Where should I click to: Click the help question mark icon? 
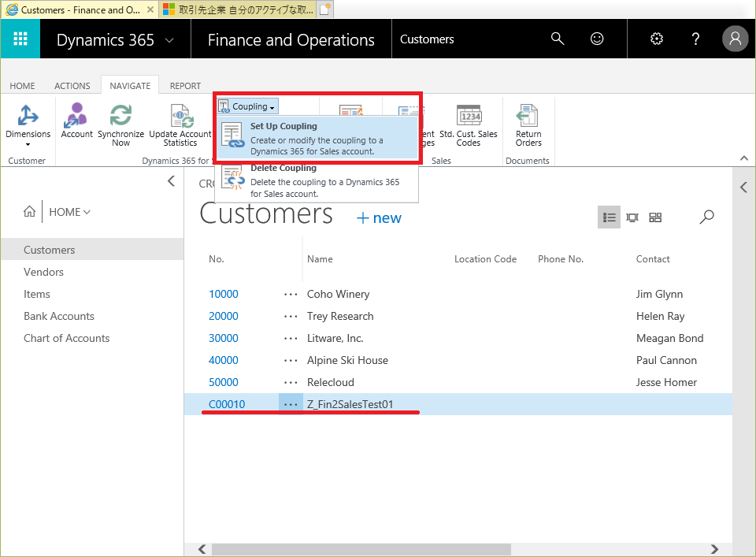(x=695, y=39)
